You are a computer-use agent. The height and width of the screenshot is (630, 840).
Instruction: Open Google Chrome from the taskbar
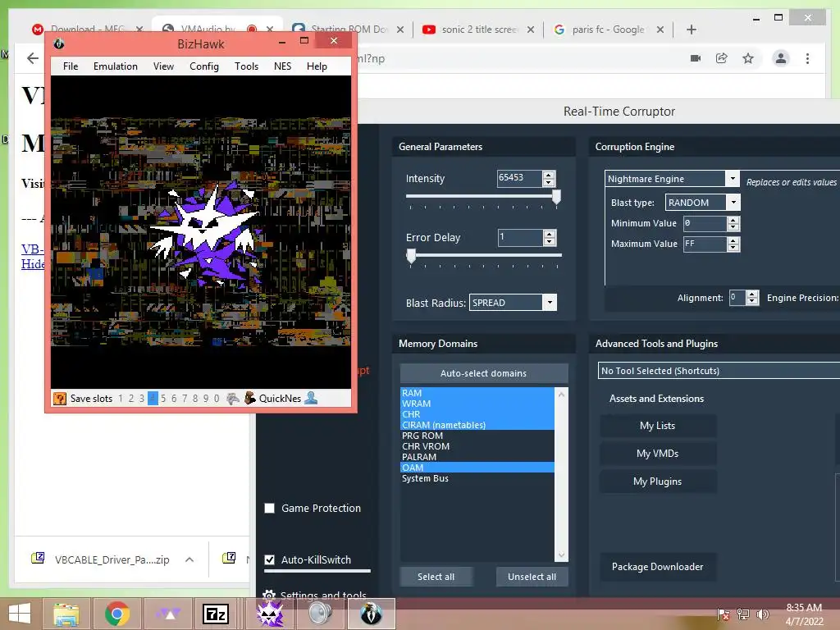click(x=116, y=614)
